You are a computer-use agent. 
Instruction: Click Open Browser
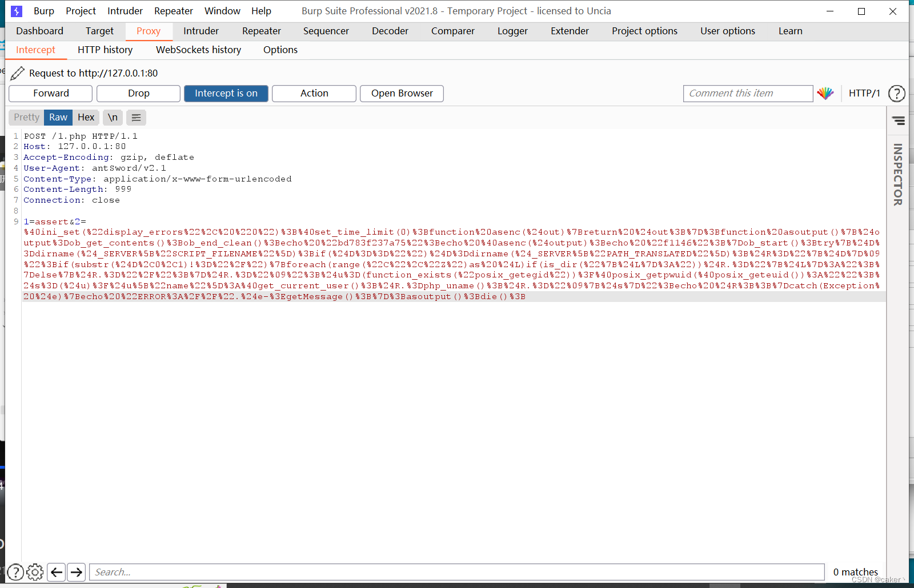click(x=402, y=93)
